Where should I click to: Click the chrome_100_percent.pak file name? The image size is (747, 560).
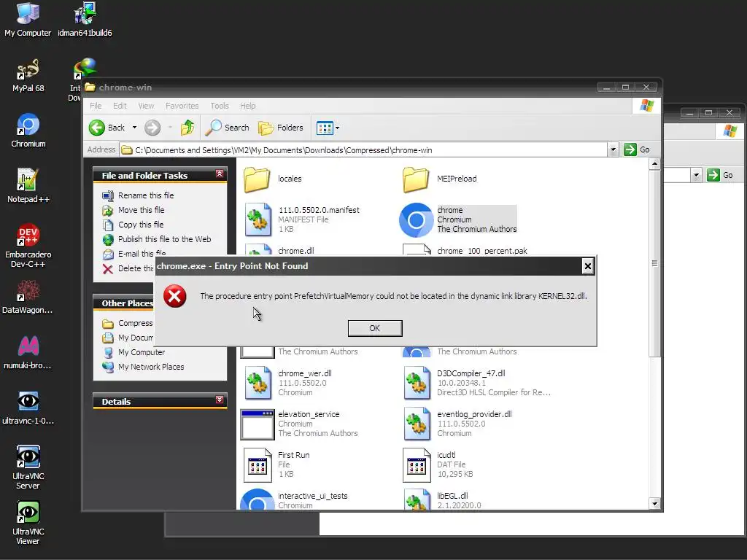pyautogui.click(x=482, y=251)
